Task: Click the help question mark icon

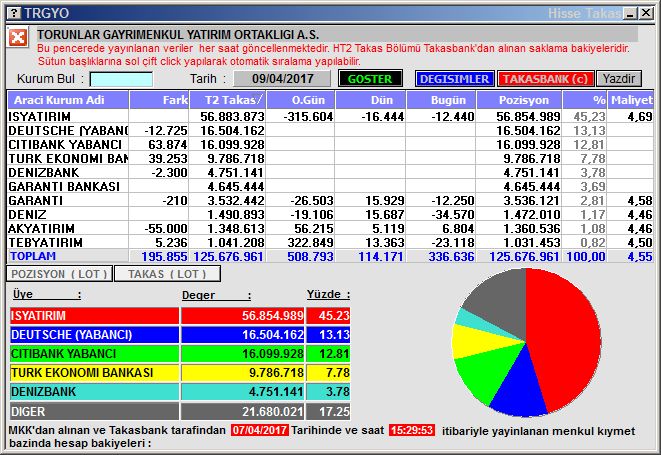Action: coord(14,13)
